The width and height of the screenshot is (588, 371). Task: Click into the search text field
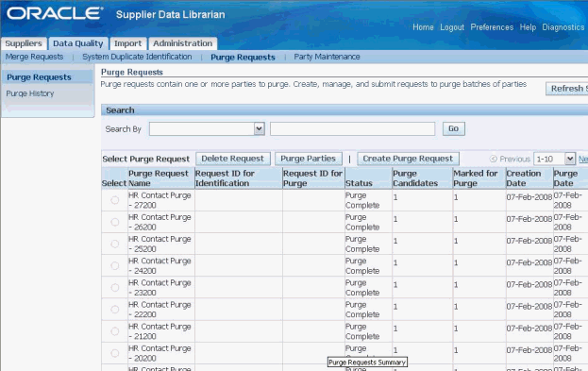[352, 128]
